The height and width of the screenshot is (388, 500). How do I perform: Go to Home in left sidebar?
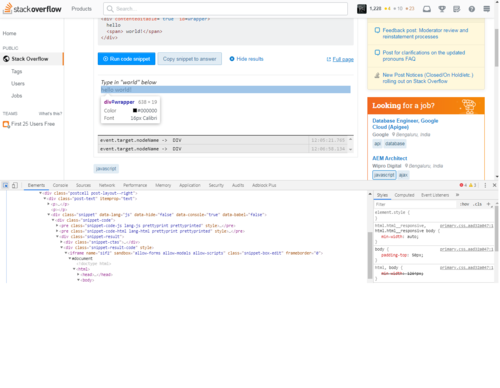(x=9, y=33)
